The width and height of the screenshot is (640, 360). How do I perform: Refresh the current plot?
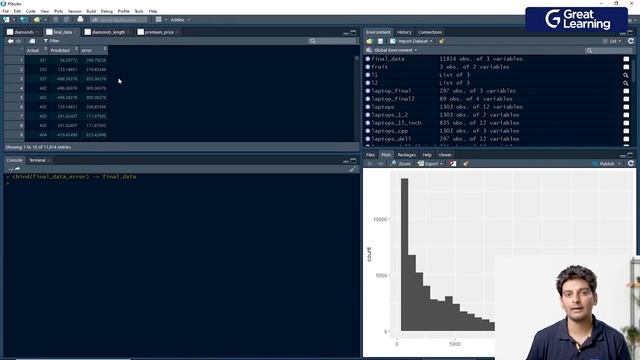pos(631,163)
